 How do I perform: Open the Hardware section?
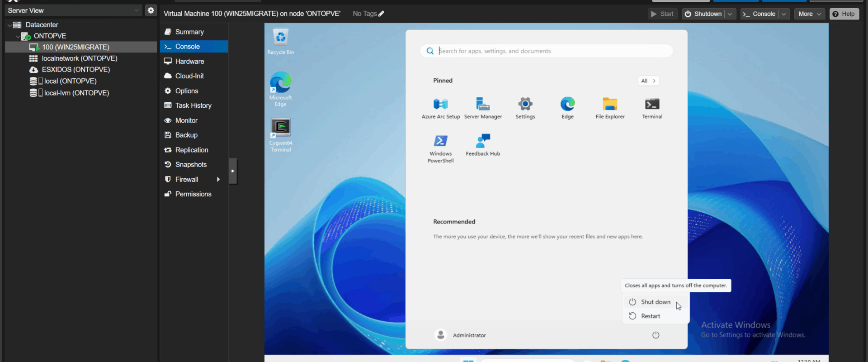point(194,61)
